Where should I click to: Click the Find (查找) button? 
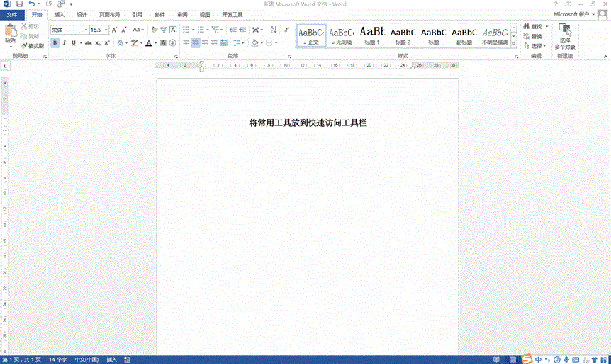532,27
